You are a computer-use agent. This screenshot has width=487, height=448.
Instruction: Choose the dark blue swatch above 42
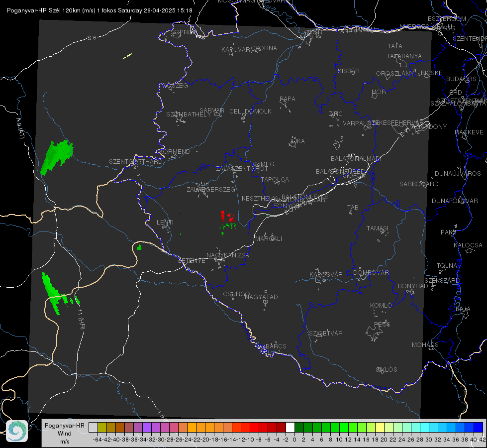[479, 427]
